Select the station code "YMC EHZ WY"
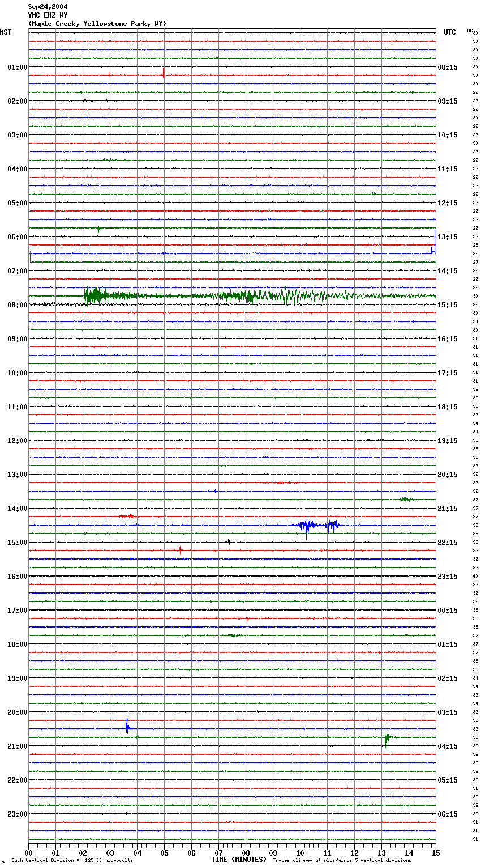Image resolution: width=481 pixels, height=868 pixels. (x=48, y=15)
